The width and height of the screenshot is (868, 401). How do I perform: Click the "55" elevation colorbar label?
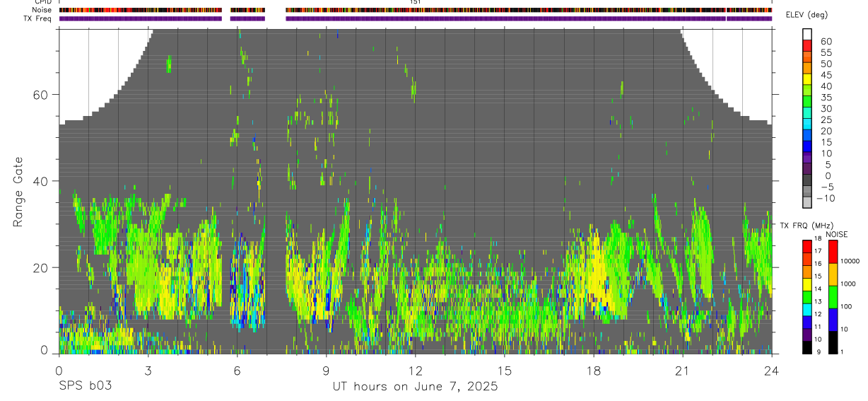tap(826, 53)
